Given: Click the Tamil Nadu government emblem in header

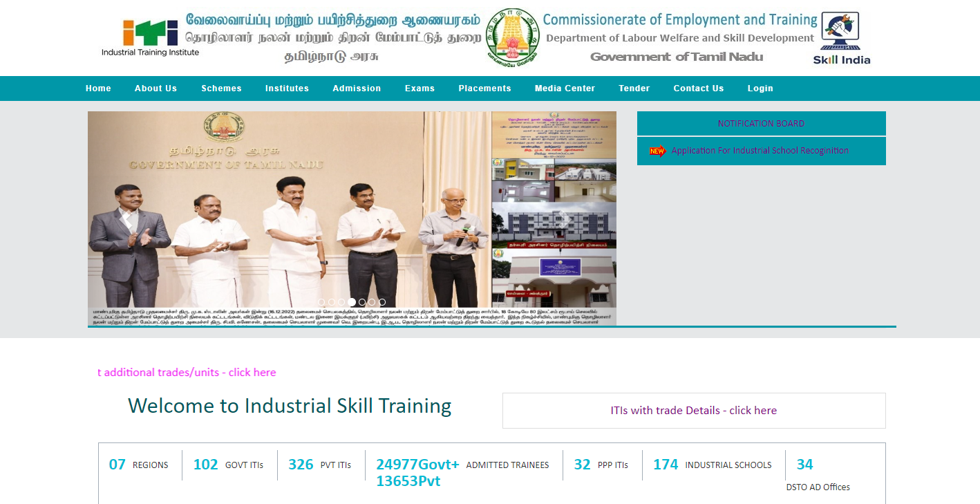Looking at the screenshot, I should [512, 37].
